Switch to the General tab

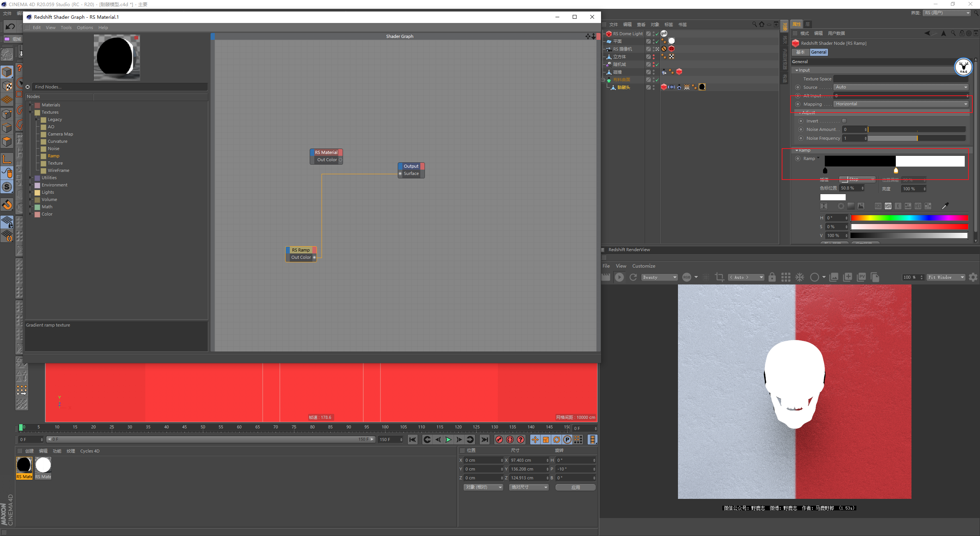tap(818, 52)
